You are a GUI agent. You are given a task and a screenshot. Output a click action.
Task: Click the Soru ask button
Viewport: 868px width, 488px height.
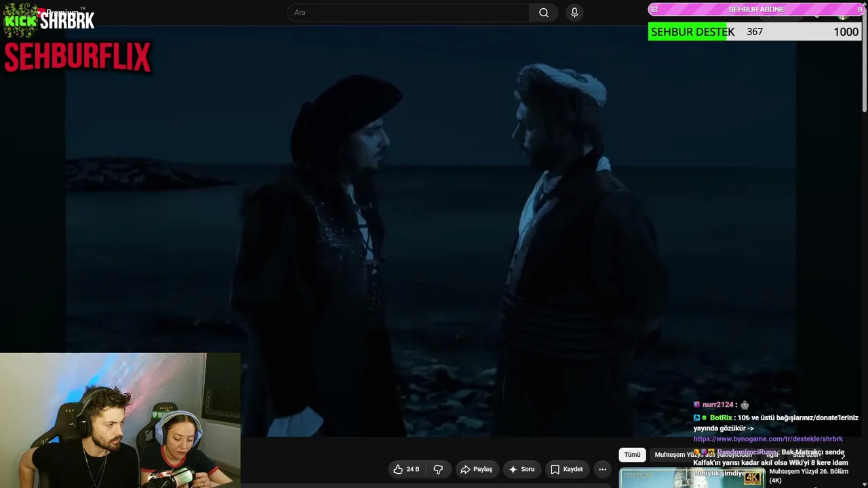tap(521, 469)
